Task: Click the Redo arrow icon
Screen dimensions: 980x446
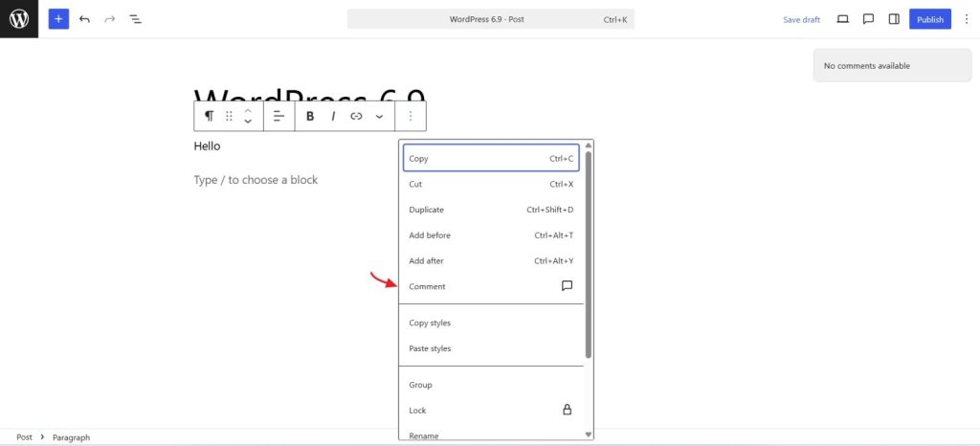Action: (110, 19)
